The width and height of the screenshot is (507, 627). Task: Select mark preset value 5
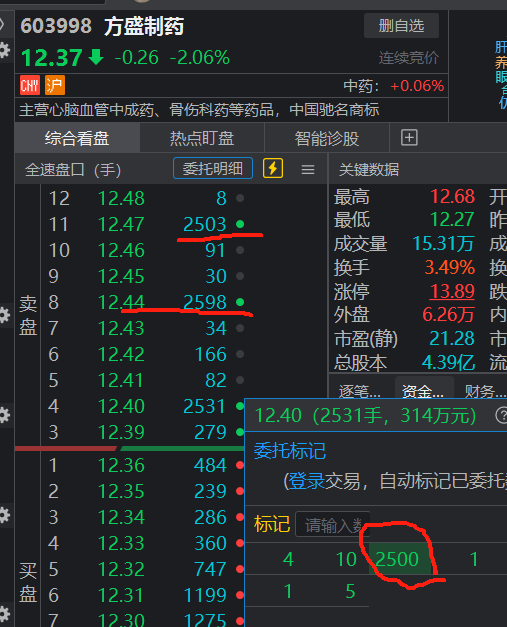[350, 591]
